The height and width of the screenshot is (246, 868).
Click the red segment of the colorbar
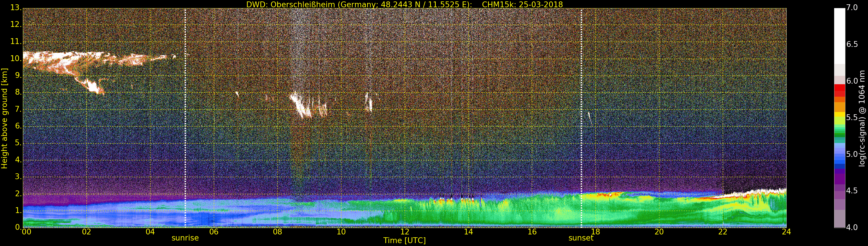839,90
